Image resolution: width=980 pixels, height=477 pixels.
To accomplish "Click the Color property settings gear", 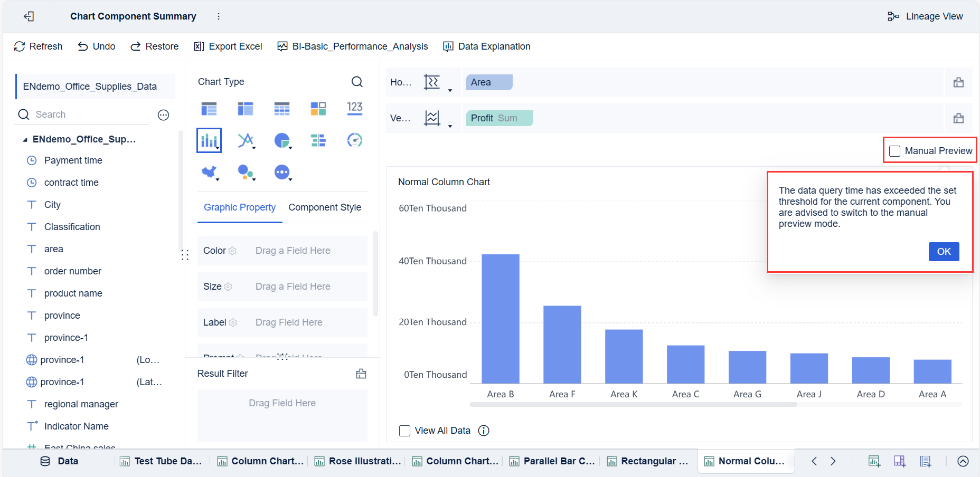I will (232, 251).
